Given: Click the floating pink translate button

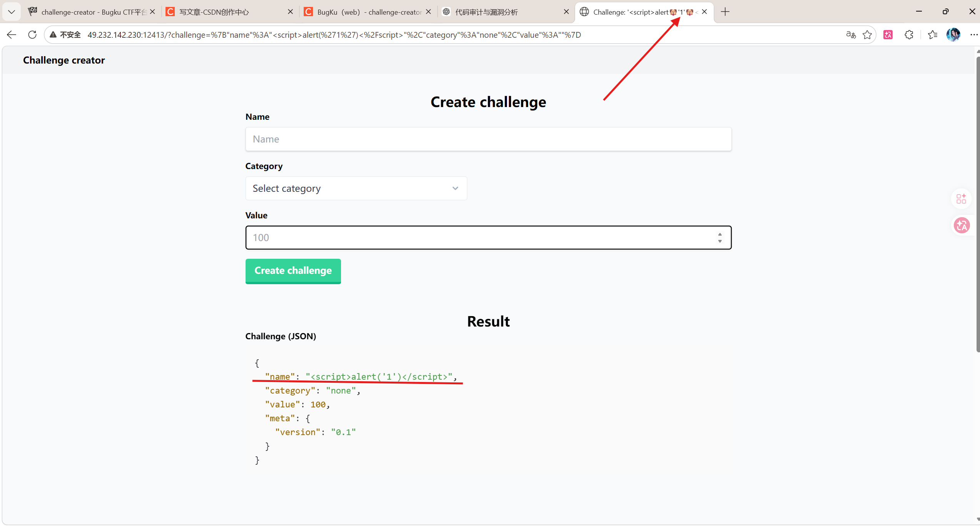Looking at the screenshot, I should pyautogui.click(x=962, y=225).
